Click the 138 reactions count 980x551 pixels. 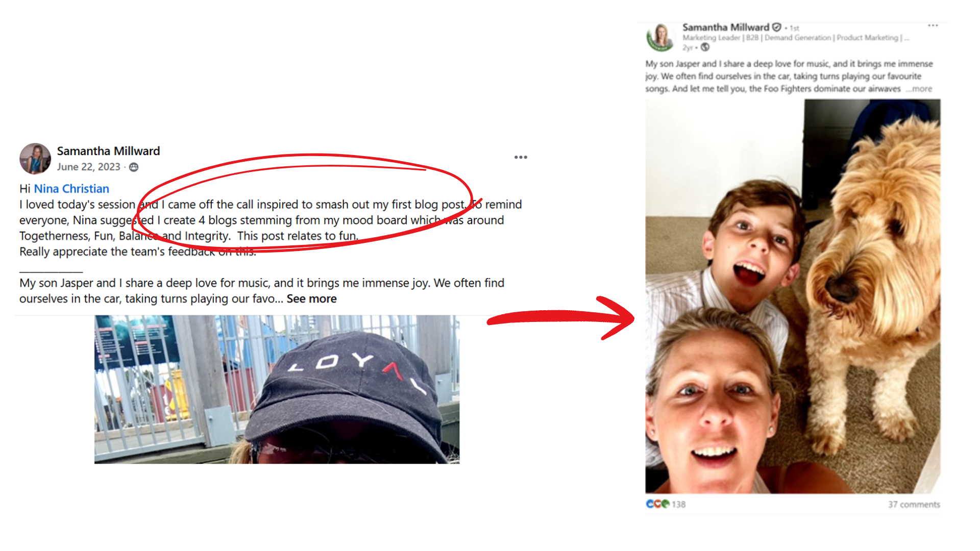pyautogui.click(x=678, y=505)
